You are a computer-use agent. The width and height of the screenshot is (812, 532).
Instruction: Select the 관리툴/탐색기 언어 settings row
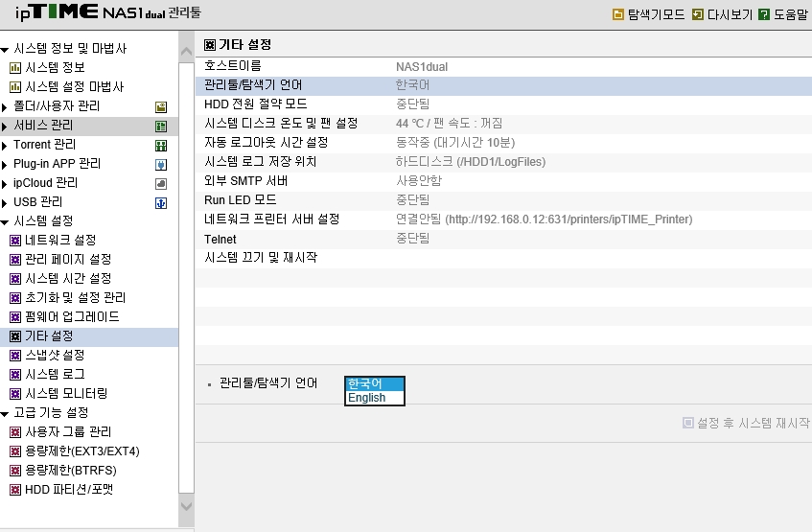tap(503, 86)
